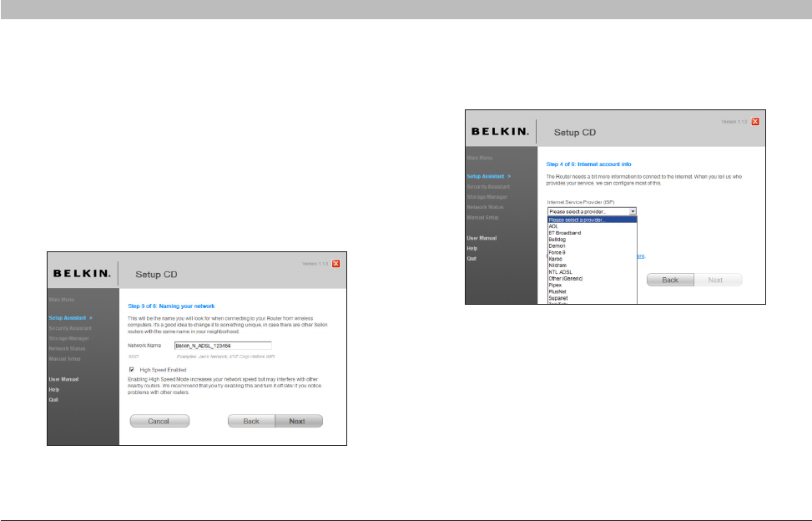Open Security Assistant in the Step 3 sidebar

[x=70, y=328]
